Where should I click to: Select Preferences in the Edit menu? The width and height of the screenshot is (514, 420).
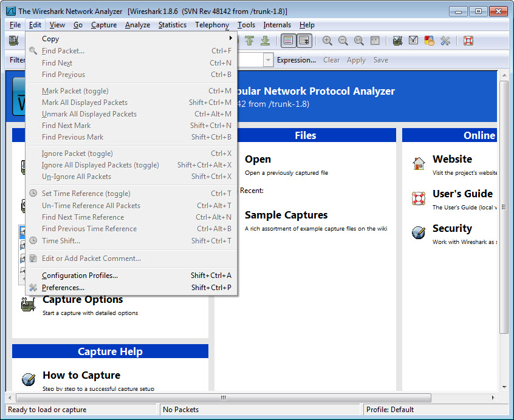[x=63, y=288]
